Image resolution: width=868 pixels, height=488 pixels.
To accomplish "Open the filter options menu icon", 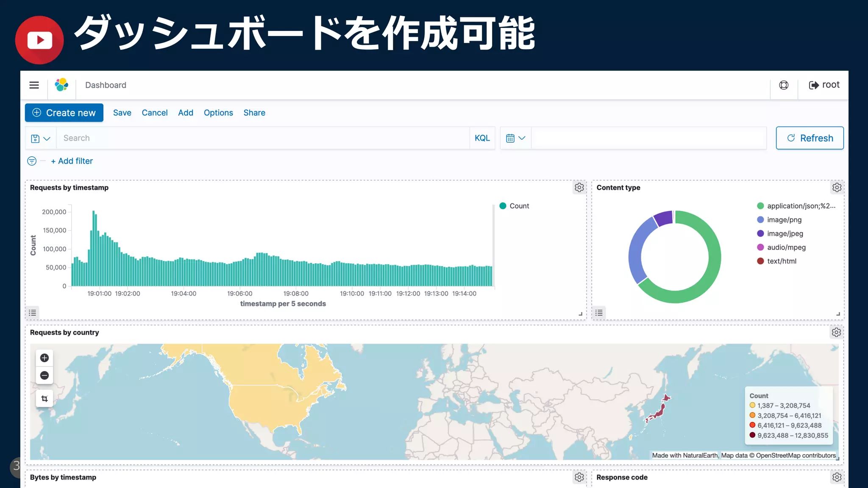I will (32, 161).
